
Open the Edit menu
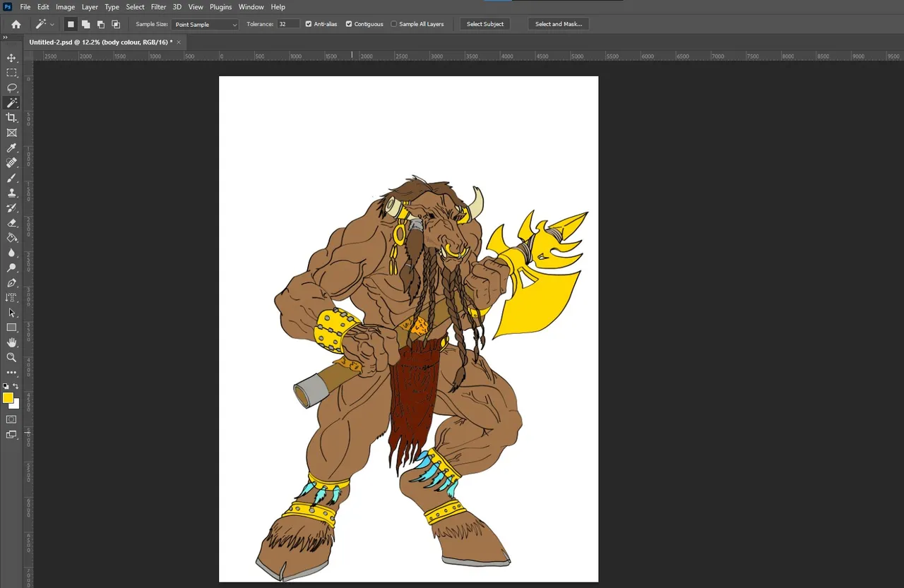(x=43, y=7)
